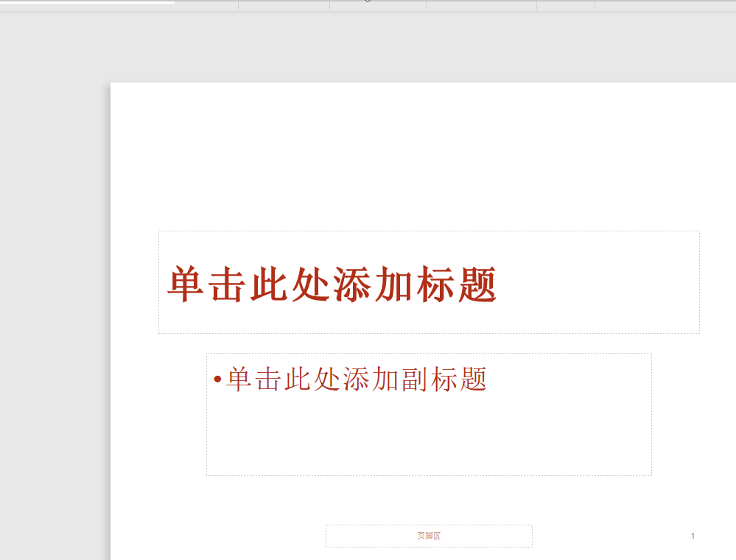Image resolution: width=736 pixels, height=560 pixels.
Task: Click the slide number placeholder showing 1
Action: (691, 536)
